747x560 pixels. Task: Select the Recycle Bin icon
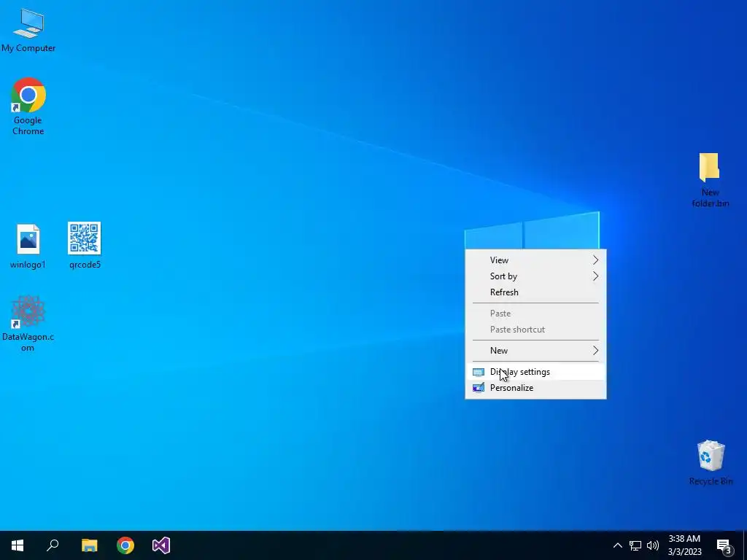[x=711, y=462]
